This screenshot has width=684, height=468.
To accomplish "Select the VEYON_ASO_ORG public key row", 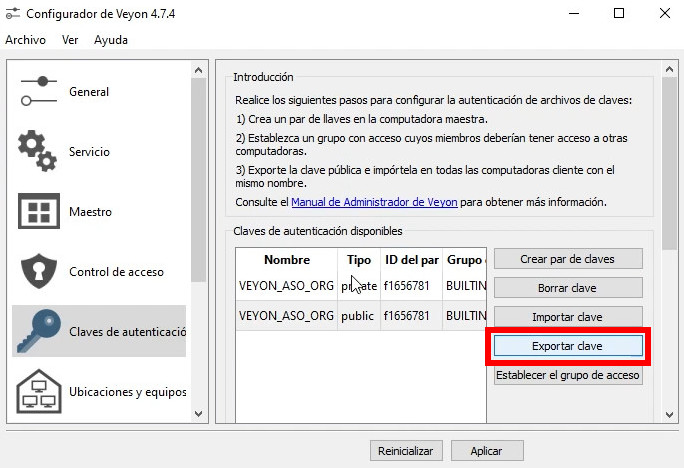I will click(x=286, y=316).
